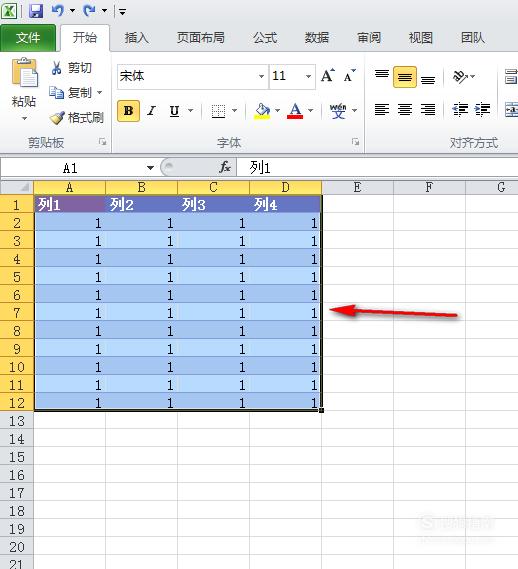Viewport: 518px width, 569px height.
Task: Open Font (字体) dialog launcher
Action: coord(356,142)
